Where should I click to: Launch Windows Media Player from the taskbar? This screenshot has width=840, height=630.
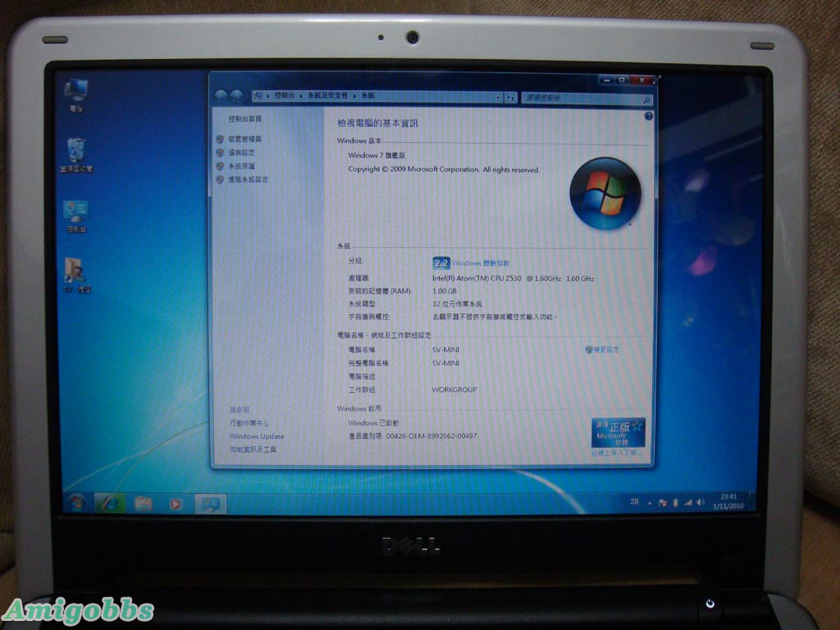(175, 504)
